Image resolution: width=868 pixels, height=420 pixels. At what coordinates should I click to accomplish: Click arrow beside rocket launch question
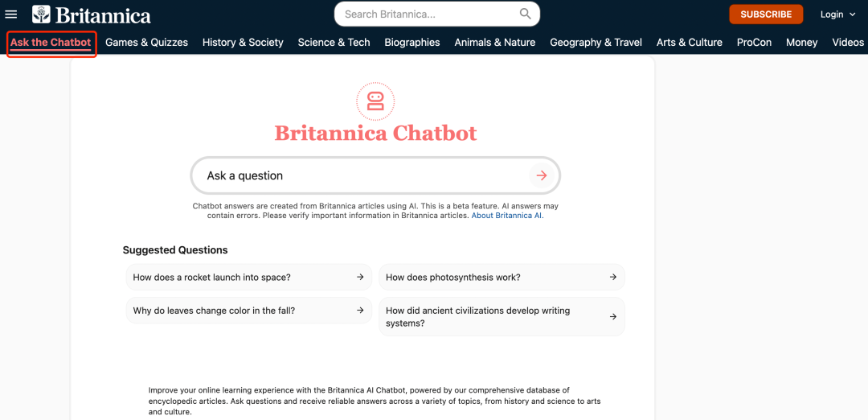360,277
